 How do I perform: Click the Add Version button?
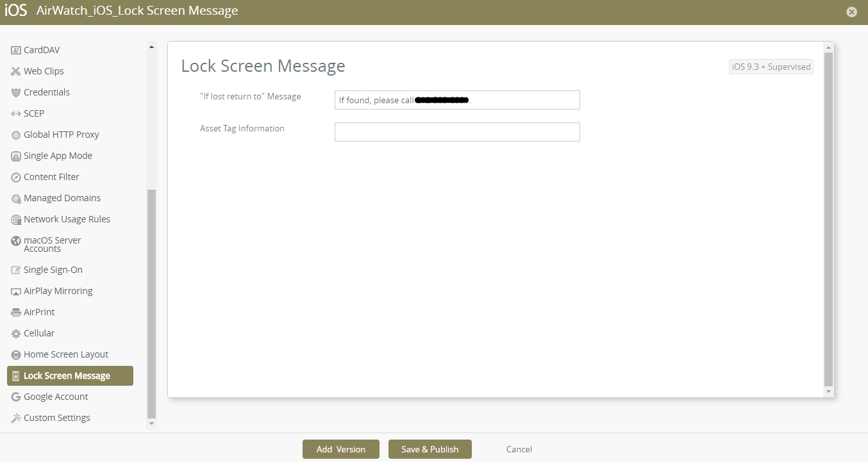(x=340, y=449)
